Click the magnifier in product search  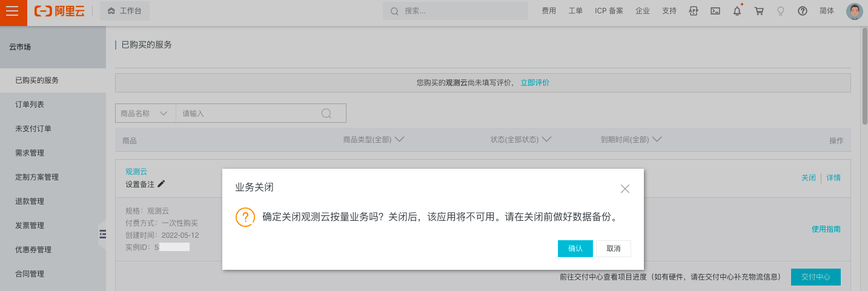[326, 113]
